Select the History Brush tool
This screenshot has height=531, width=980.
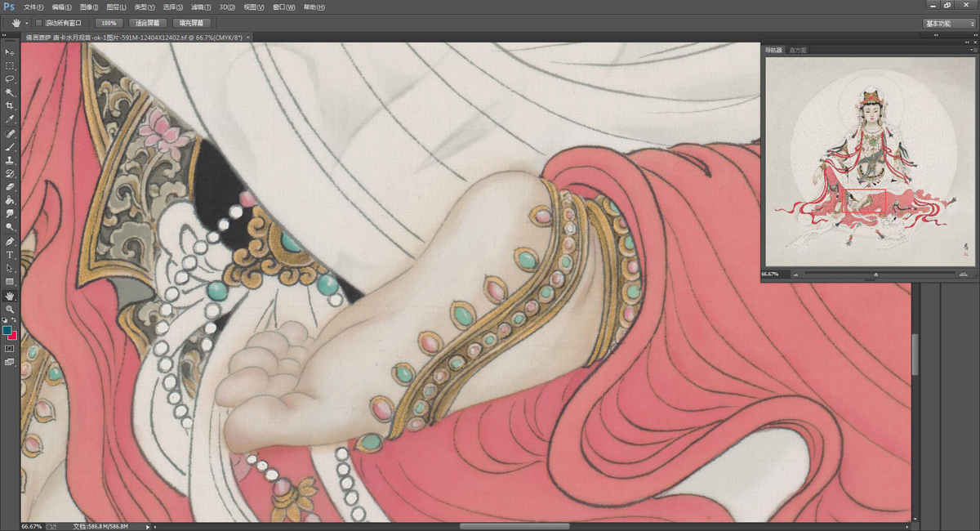point(10,174)
